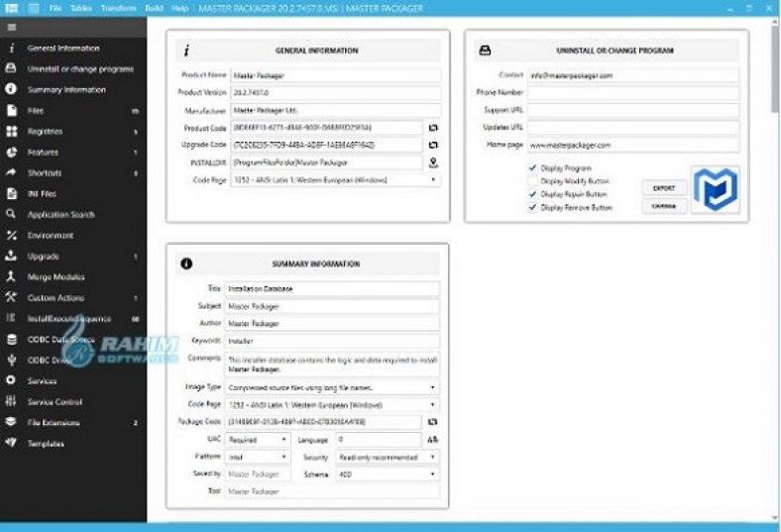781x532 pixels.
Task: Open the INI Files section
Action: [73, 193]
